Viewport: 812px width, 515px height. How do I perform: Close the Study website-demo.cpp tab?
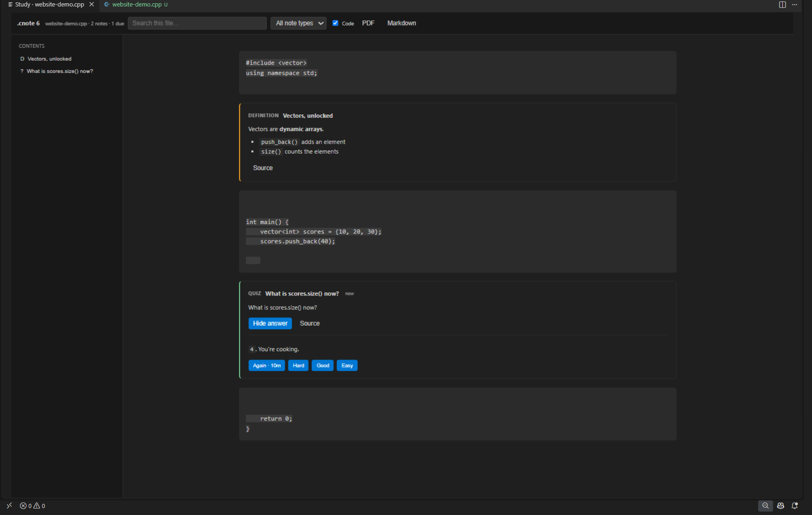click(91, 4)
